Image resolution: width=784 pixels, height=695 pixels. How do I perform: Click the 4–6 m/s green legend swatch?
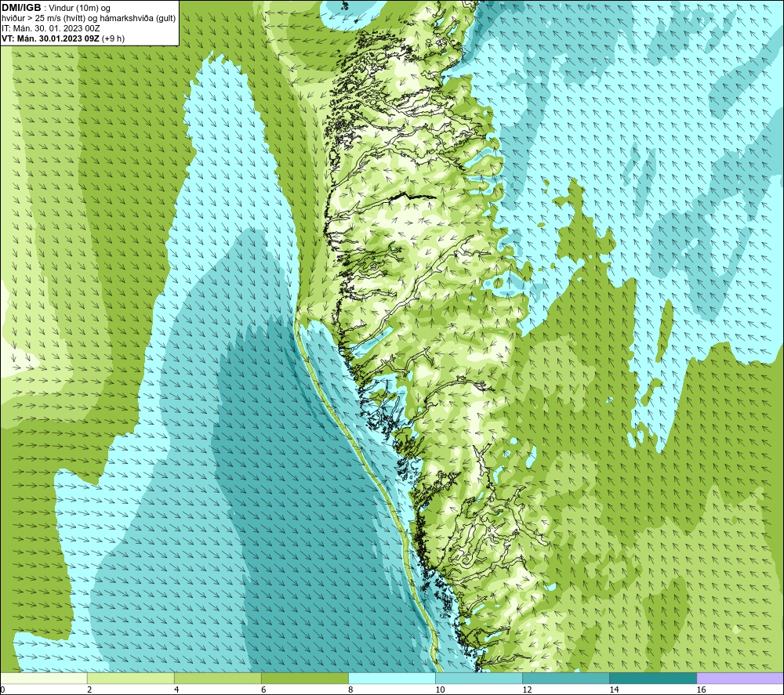218,678
